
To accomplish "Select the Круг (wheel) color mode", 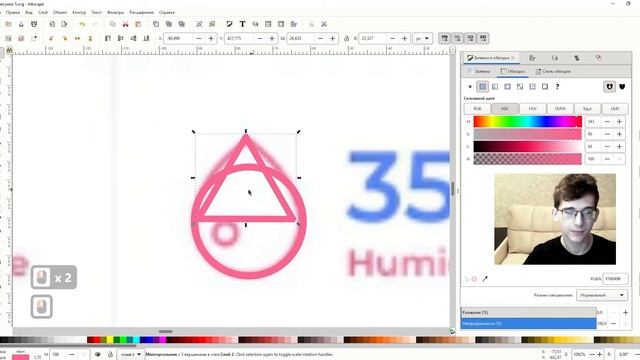I will tap(587, 109).
